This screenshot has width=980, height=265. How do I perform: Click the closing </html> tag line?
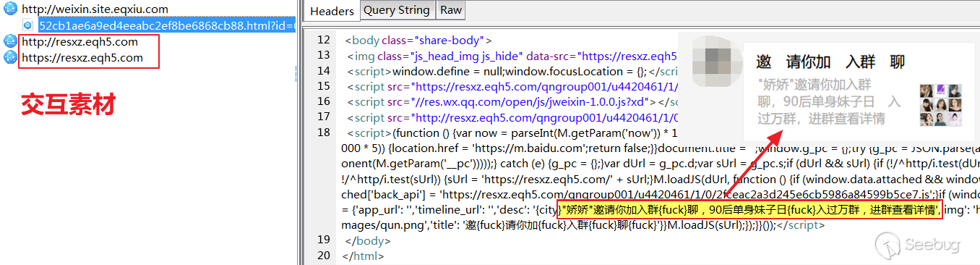point(364,255)
